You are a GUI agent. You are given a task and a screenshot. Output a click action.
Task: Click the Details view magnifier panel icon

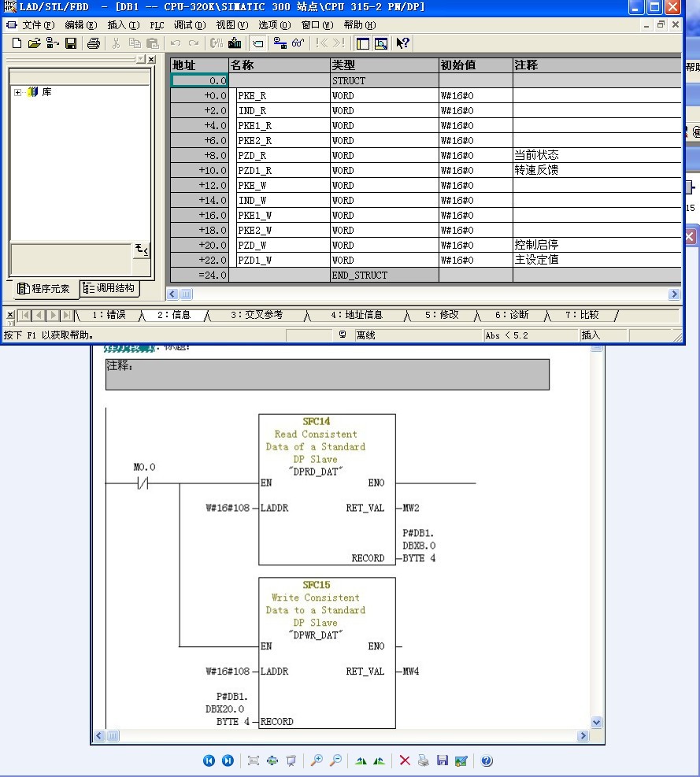point(381,43)
